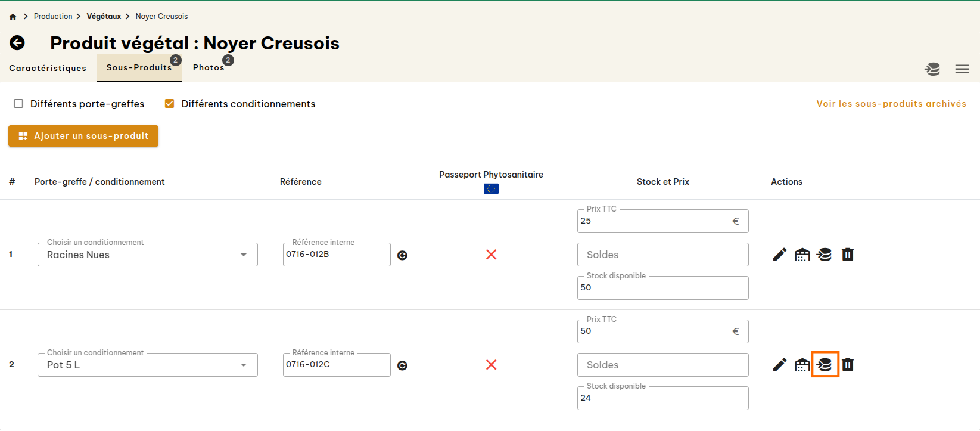Click Prix TTC field with value 50
This screenshot has height=431, width=980.
[x=662, y=331]
